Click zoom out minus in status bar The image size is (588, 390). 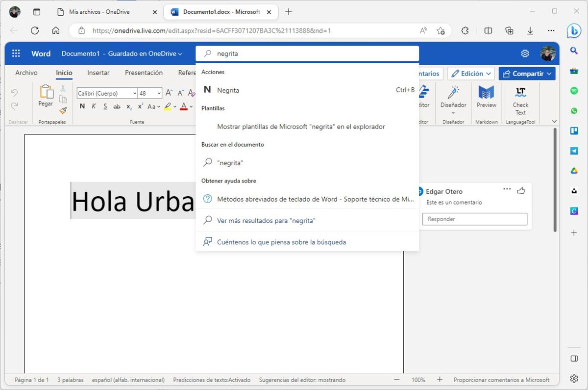(x=397, y=380)
